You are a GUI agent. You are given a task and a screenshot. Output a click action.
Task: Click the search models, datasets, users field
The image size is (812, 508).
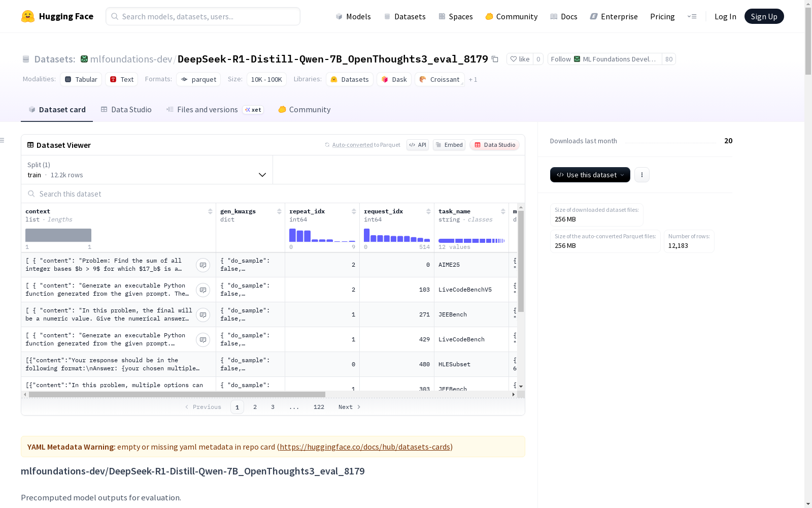(x=203, y=16)
